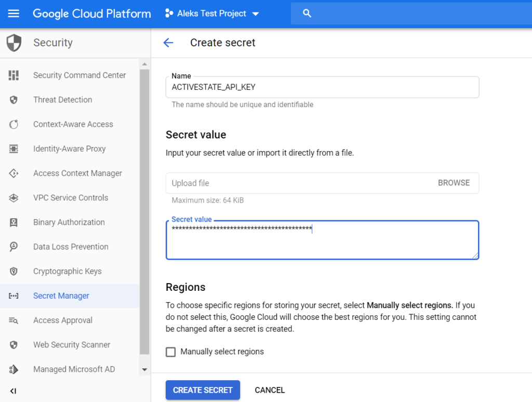Click the Context-Aware Access icon
This screenshot has width=532, height=402.
click(14, 124)
